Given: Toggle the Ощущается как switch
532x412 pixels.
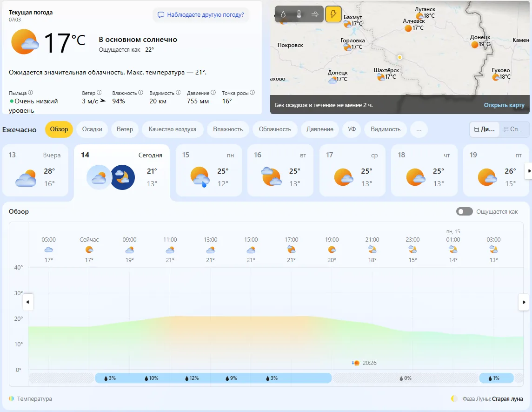Looking at the screenshot, I should 464,212.
